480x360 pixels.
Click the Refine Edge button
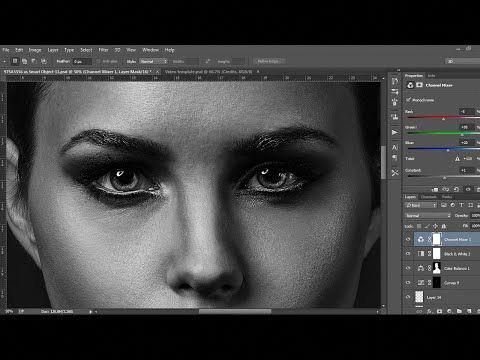click(268, 61)
